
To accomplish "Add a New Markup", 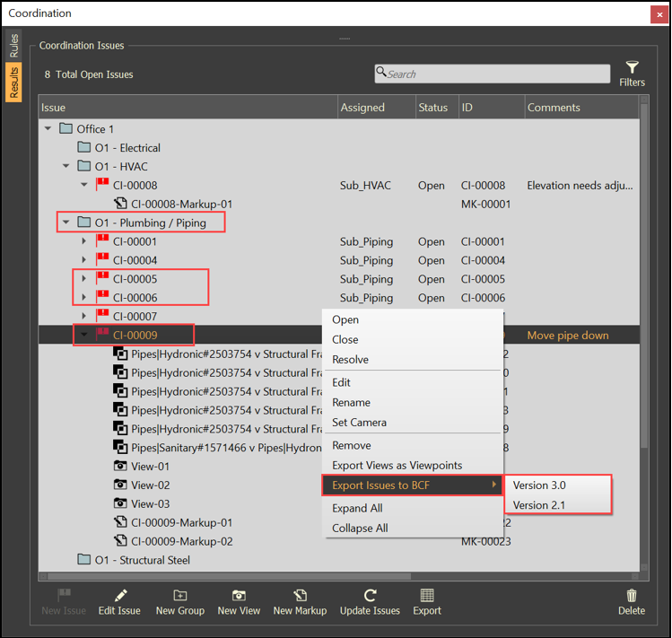I will pyautogui.click(x=300, y=602).
